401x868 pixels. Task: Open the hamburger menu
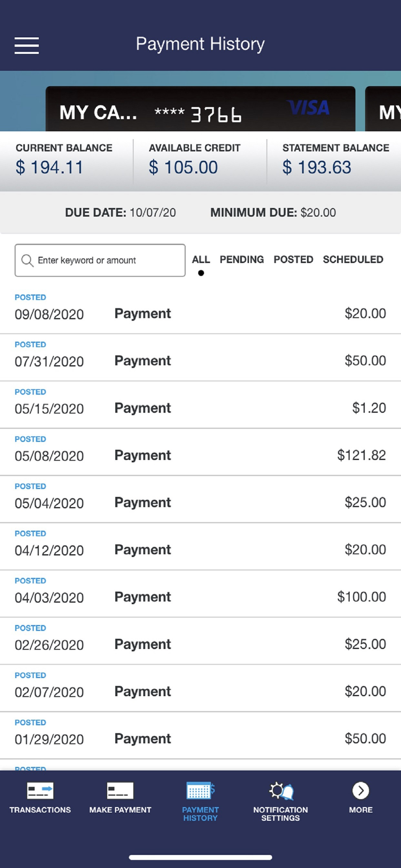coord(26,45)
